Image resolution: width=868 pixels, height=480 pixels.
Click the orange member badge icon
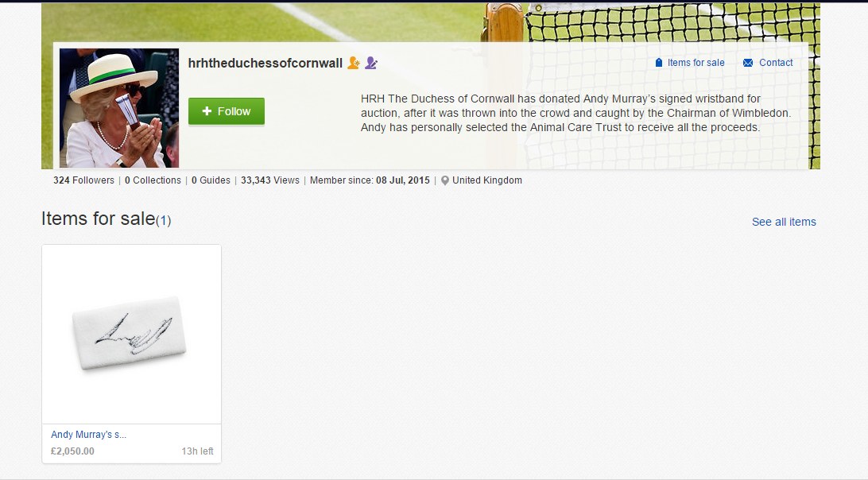[353, 63]
